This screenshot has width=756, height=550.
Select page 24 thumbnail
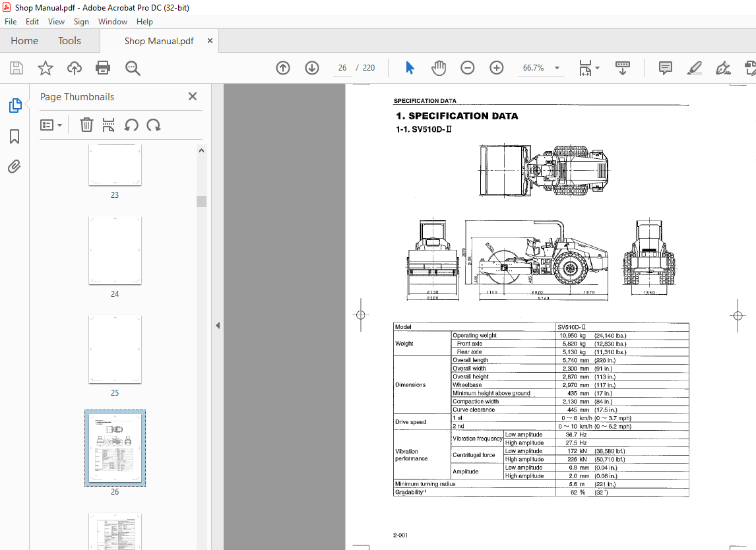(x=115, y=250)
